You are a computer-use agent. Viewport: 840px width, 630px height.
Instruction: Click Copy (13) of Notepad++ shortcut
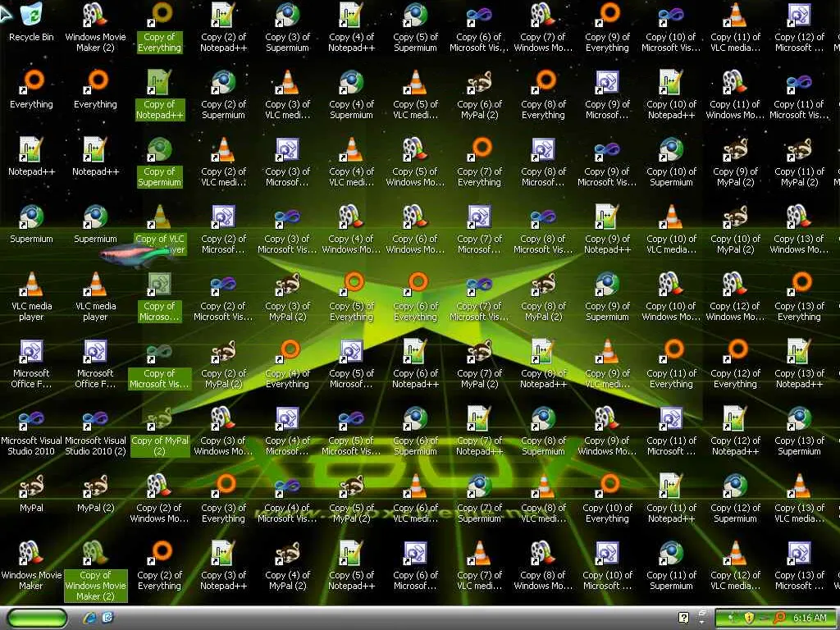point(799,363)
